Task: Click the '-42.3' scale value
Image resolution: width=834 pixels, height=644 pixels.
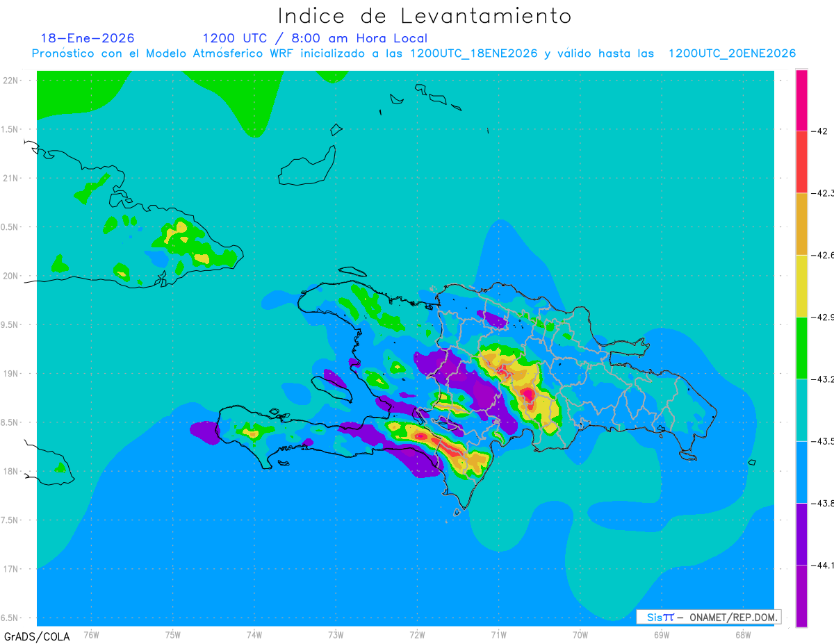Action: (822, 193)
